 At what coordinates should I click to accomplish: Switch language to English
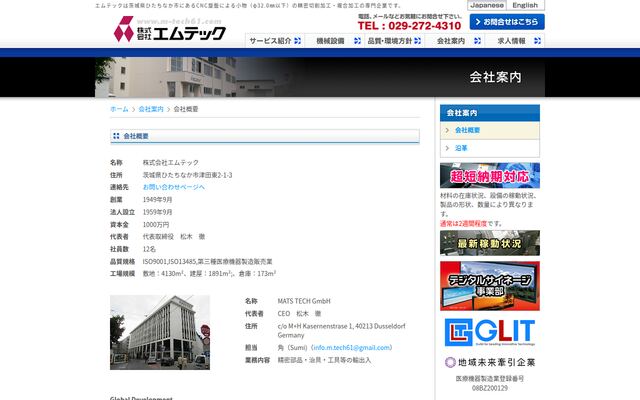(x=525, y=5)
